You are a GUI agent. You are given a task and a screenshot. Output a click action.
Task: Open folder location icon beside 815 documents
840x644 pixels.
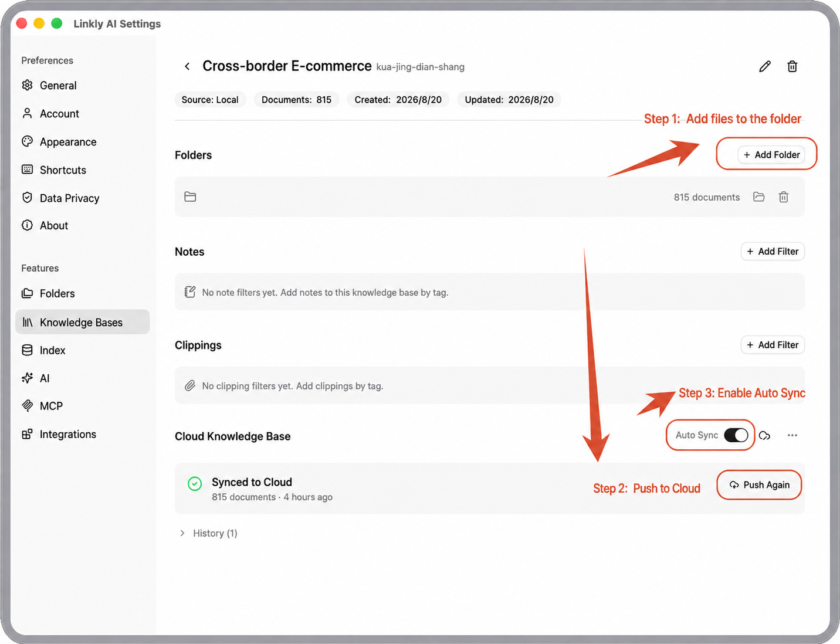(759, 197)
